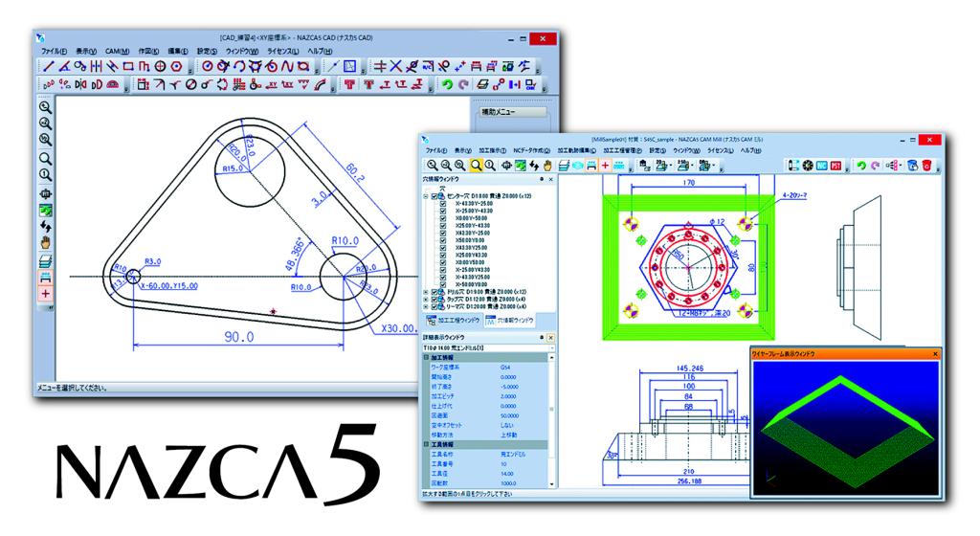980x536 pixels.
Task: Close the 詳細表示ウィンドウ panel
Action: pos(550,337)
